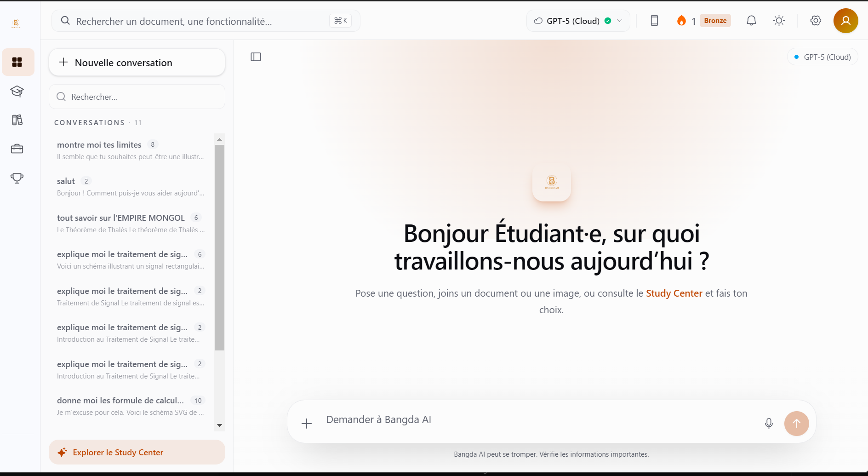Focus the Demander à Bangda AI input
868x476 pixels.
click(x=538, y=420)
